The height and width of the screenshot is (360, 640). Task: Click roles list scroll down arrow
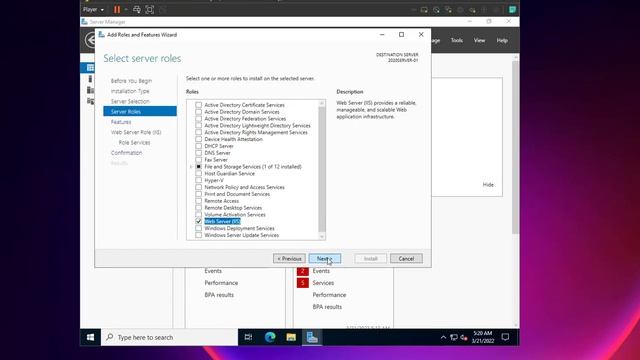click(x=322, y=236)
